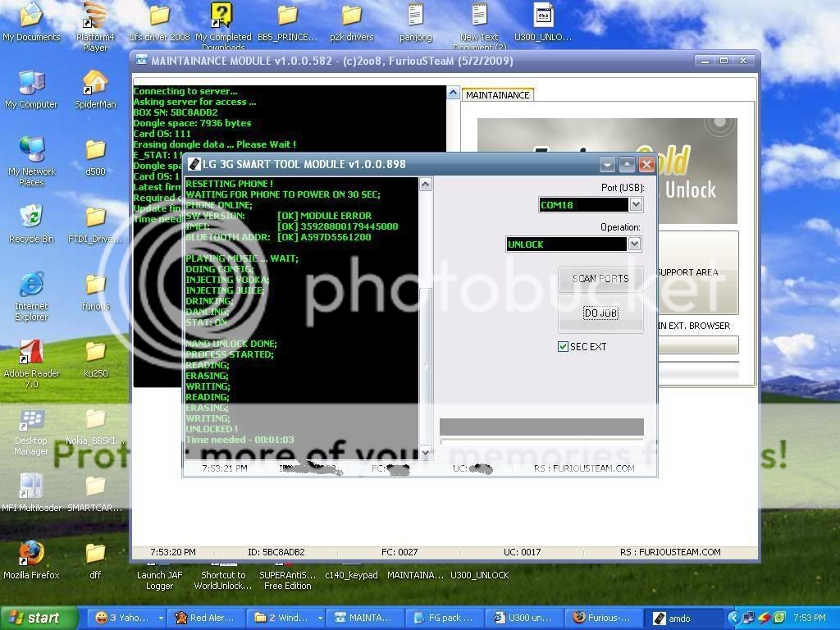Click BOX SN: 5BC8ADB2 log line
Screen dimensions: 840x630
(176, 112)
